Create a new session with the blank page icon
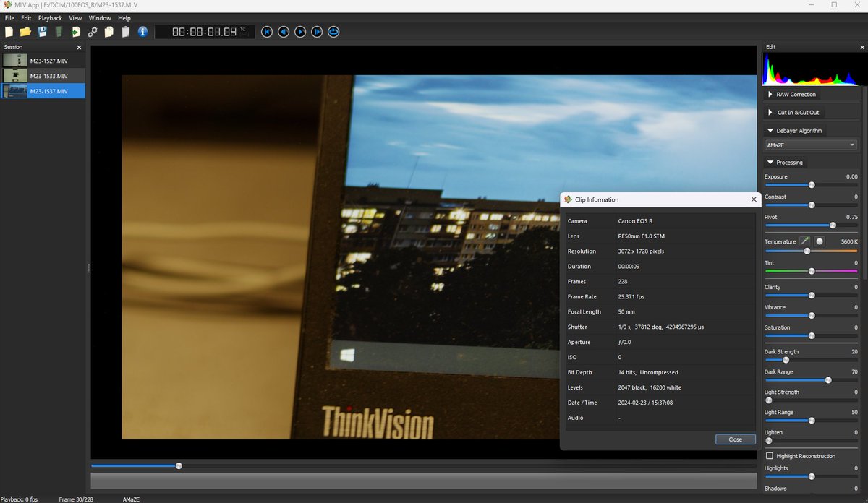This screenshot has width=868, height=503. (x=9, y=32)
